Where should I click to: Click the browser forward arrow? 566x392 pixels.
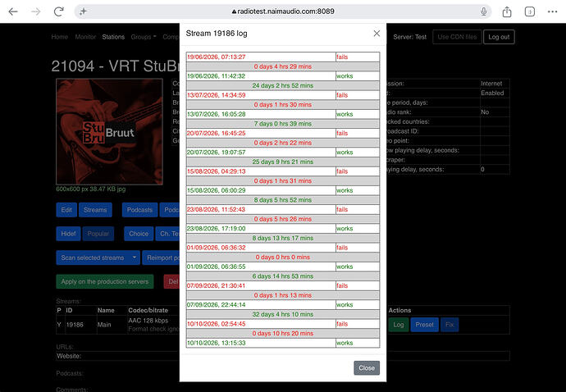point(36,11)
